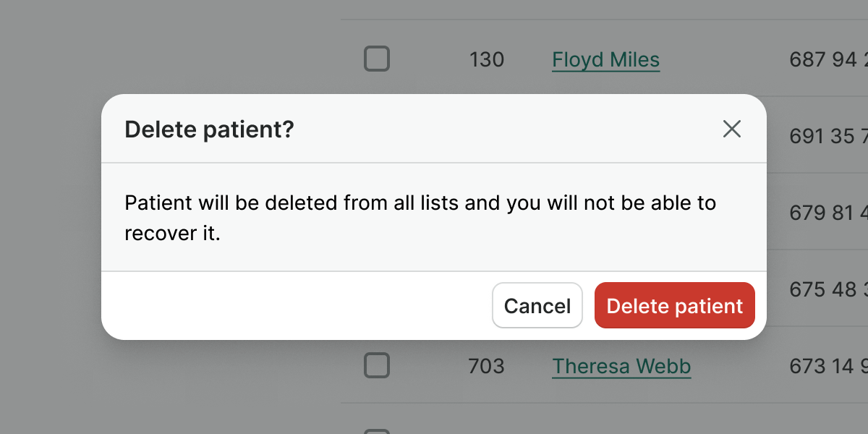Select the checkbox in Theresa Webb's row
This screenshot has height=434, width=868.
376,365
